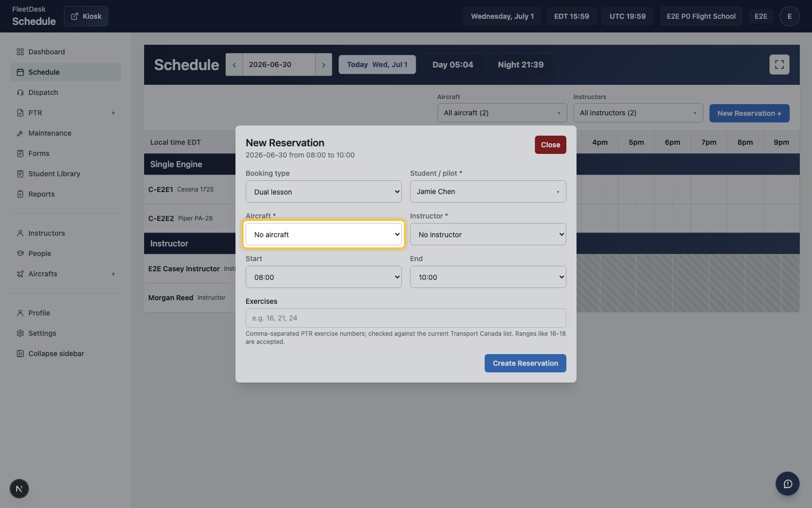Click the Schedule calendar icon in sidebar

coord(20,72)
